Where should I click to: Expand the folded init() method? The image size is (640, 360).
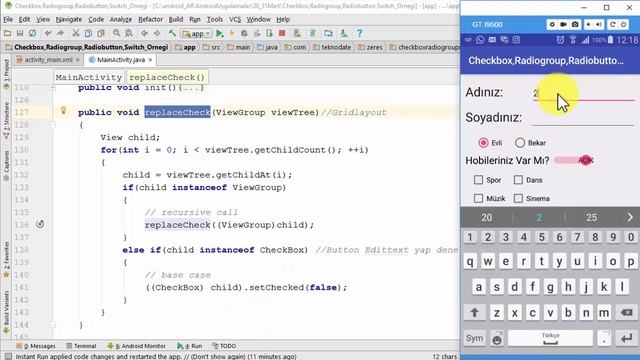pyautogui.click(x=53, y=88)
